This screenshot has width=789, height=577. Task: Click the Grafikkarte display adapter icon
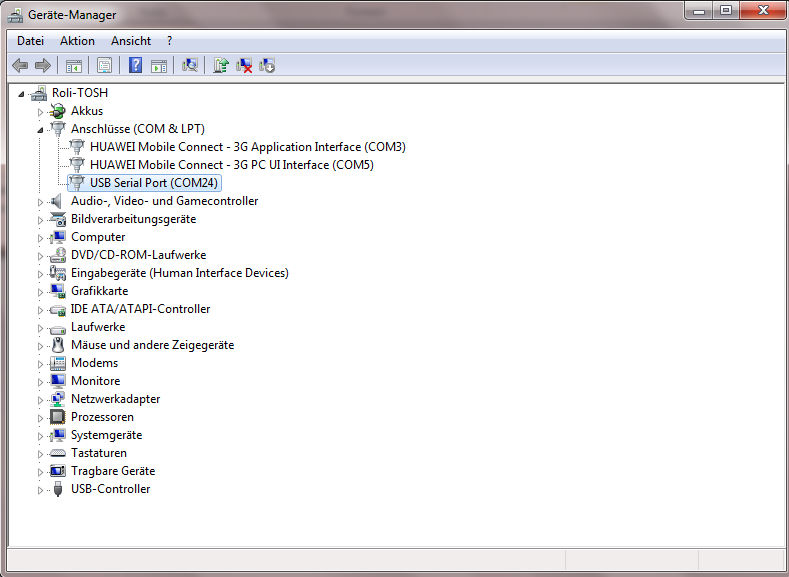coord(58,291)
